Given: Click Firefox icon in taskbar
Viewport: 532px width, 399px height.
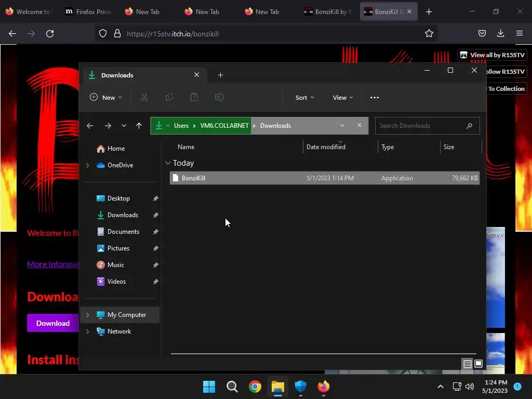Looking at the screenshot, I should [x=323, y=387].
